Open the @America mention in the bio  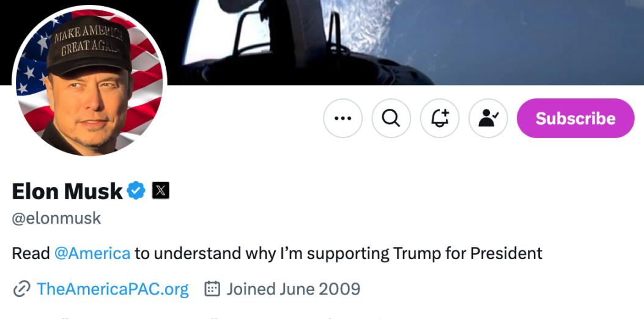click(92, 253)
